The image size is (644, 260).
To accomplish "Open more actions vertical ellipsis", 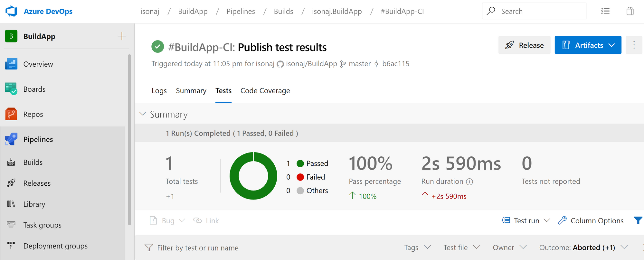I will pyautogui.click(x=634, y=45).
